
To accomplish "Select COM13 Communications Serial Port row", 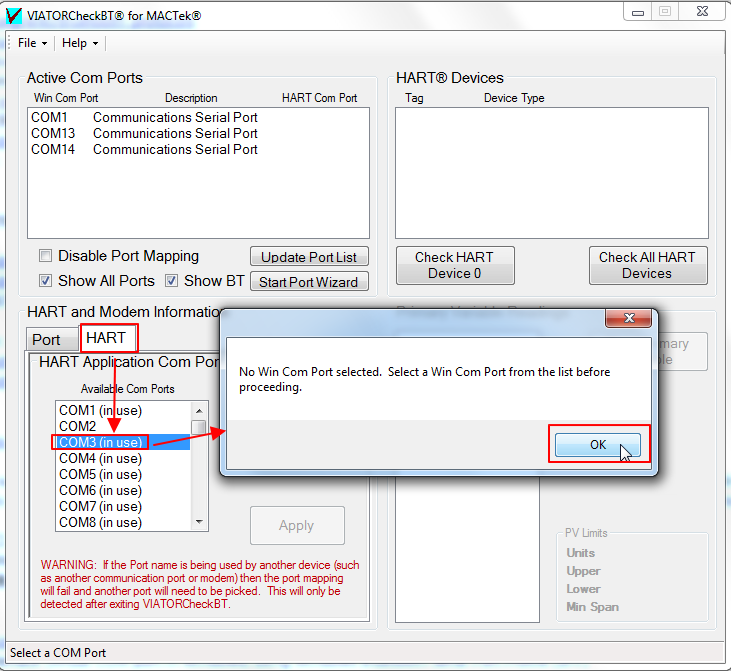I will click(198, 133).
